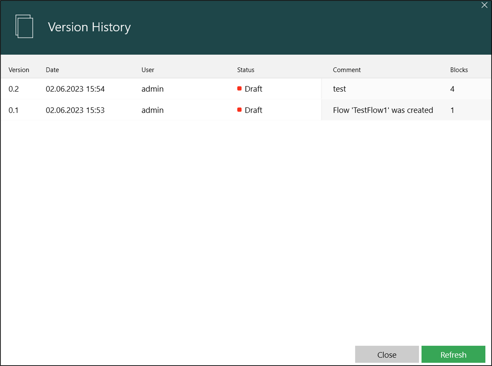This screenshot has height=366, width=492.
Task: Click date 02.06.2023 15:54
Action: click(x=75, y=89)
